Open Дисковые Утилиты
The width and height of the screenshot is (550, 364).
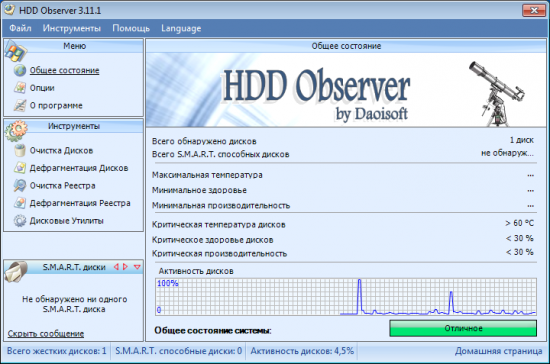[x=66, y=221]
